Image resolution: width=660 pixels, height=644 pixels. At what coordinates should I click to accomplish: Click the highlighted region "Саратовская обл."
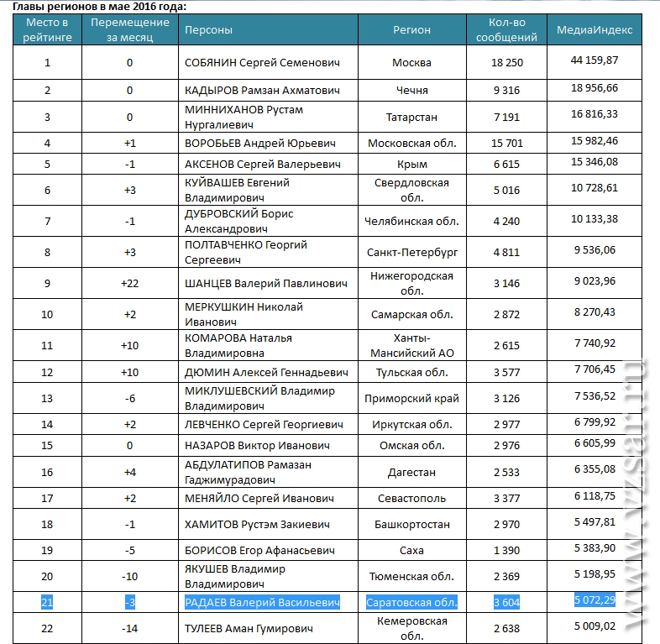[x=411, y=603]
